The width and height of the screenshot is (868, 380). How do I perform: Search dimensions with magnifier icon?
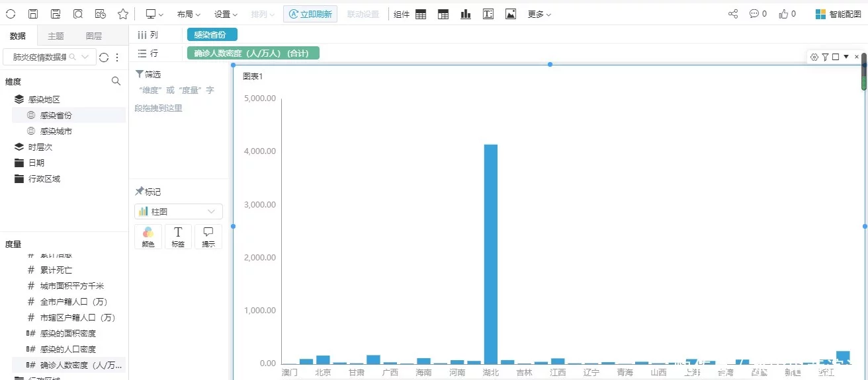click(116, 81)
